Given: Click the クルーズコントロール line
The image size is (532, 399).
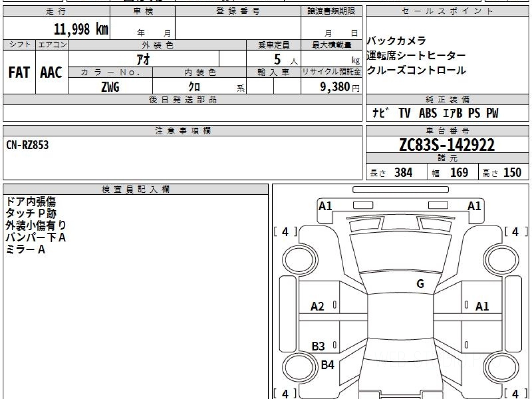Looking at the screenshot, I should [416, 70].
